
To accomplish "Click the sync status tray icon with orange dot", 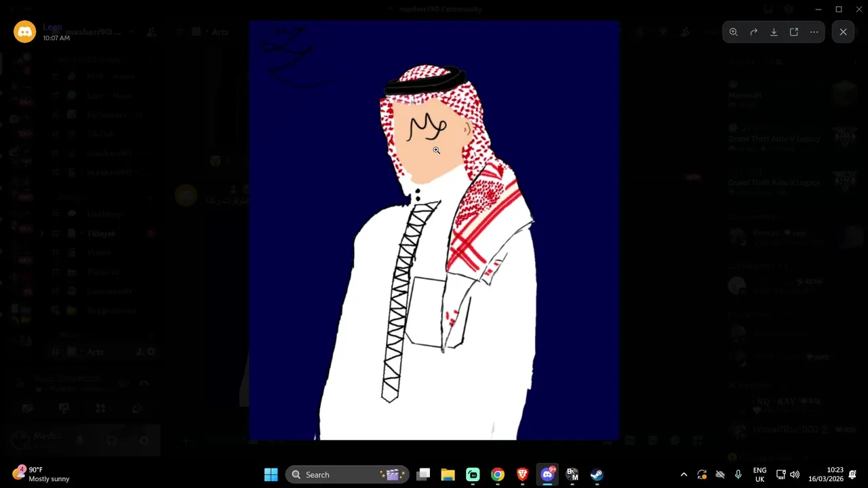I will point(702,474).
